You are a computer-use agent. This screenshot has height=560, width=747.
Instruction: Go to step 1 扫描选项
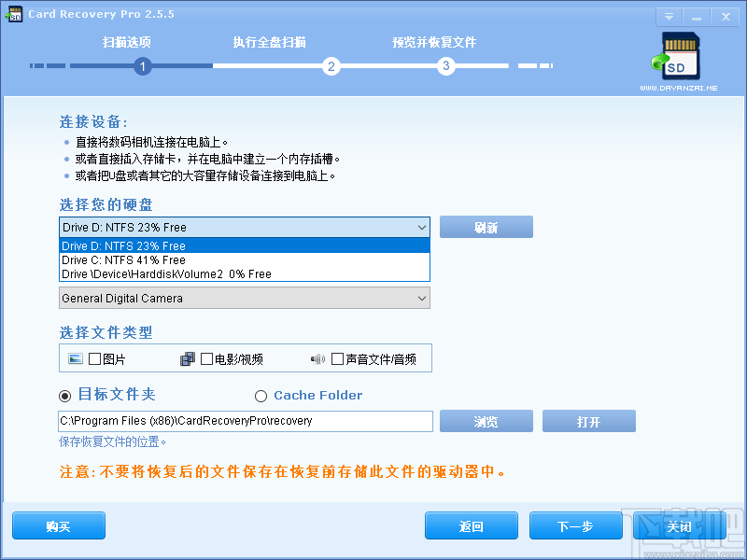pyautogui.click(x=127, y=42)
